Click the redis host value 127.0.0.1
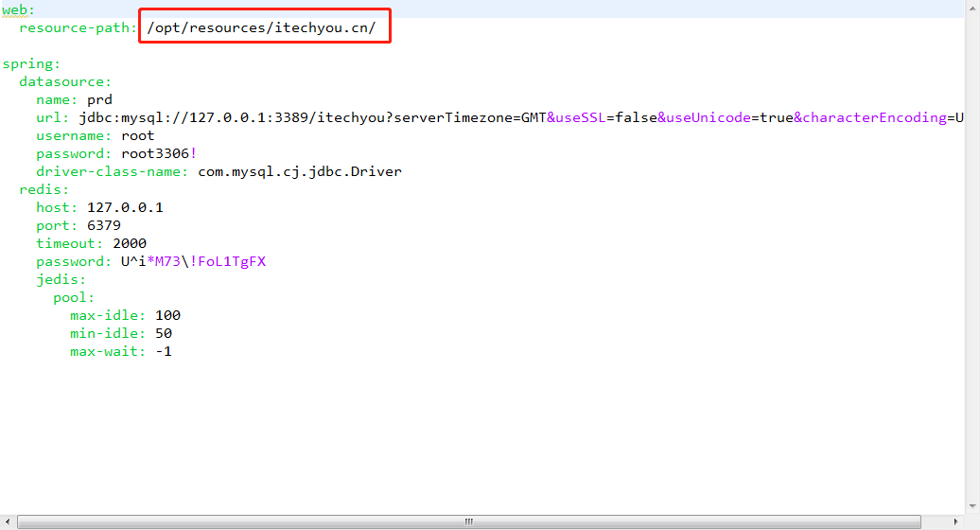Image resolution: width=980 pixels, height=530 pixels. tap(125, 207)
